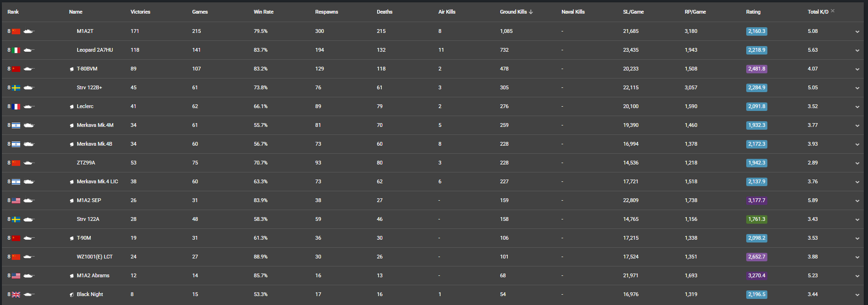Remove the Total K/D column with its X
868x305 pixels.
tap(833, 11)
